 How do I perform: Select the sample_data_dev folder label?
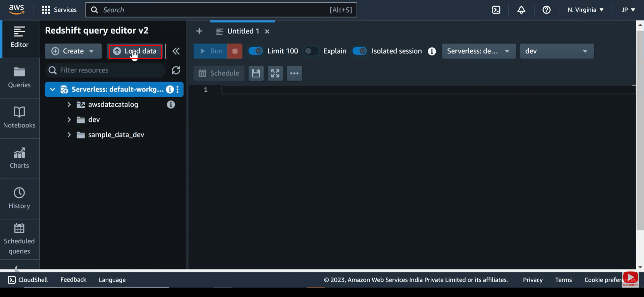click(116, 135)
